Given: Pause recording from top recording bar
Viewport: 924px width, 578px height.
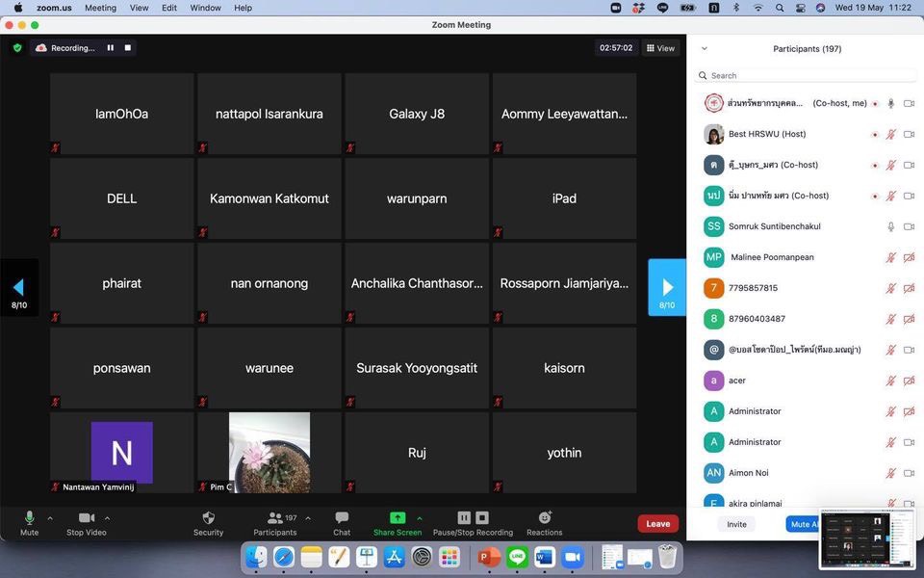Looking at the screenshot, I should (111, 48).
